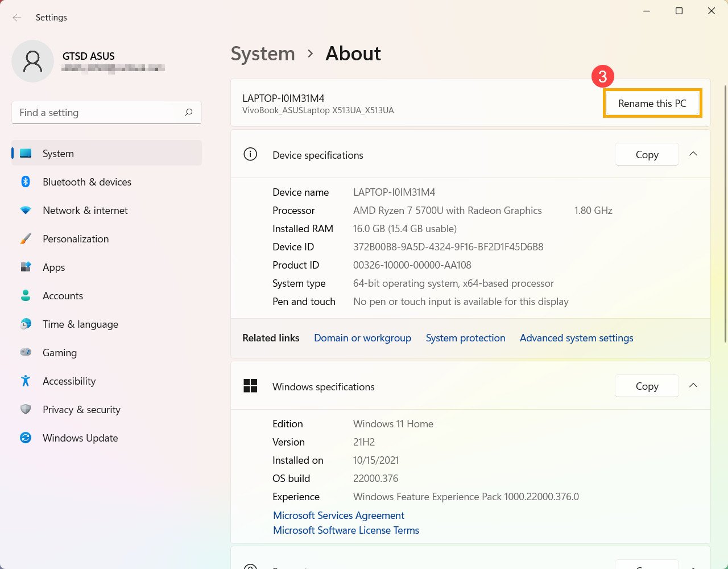Click the Windows Feature Experience Pack value
This screenshot has height=569, width=728.
coord(466,497)
